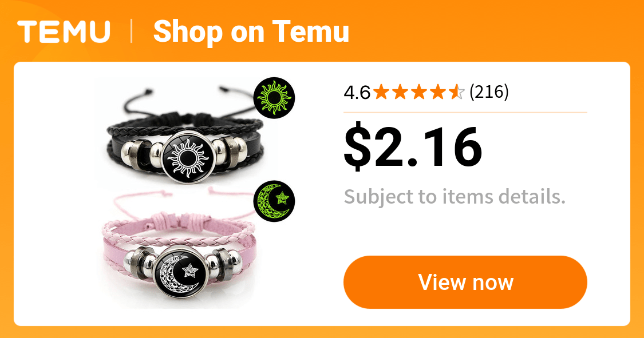
Task: Click the first orange star
Action: click(x=382, y=92)
